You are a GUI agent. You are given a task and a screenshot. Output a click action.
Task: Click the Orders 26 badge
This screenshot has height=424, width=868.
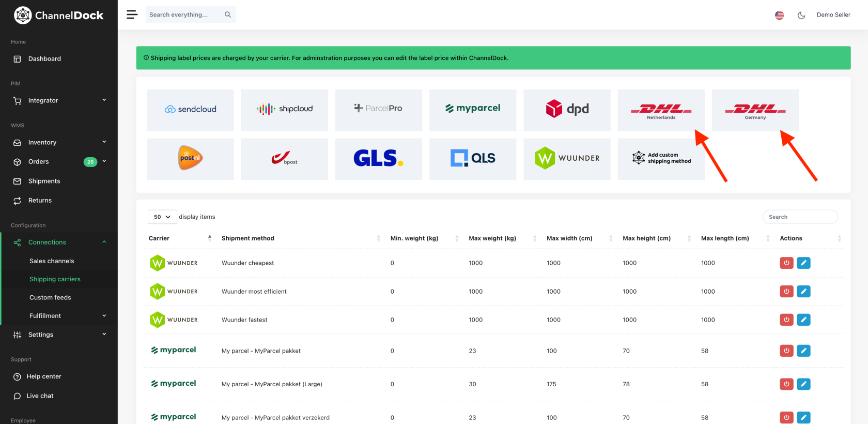click(90, 162)
